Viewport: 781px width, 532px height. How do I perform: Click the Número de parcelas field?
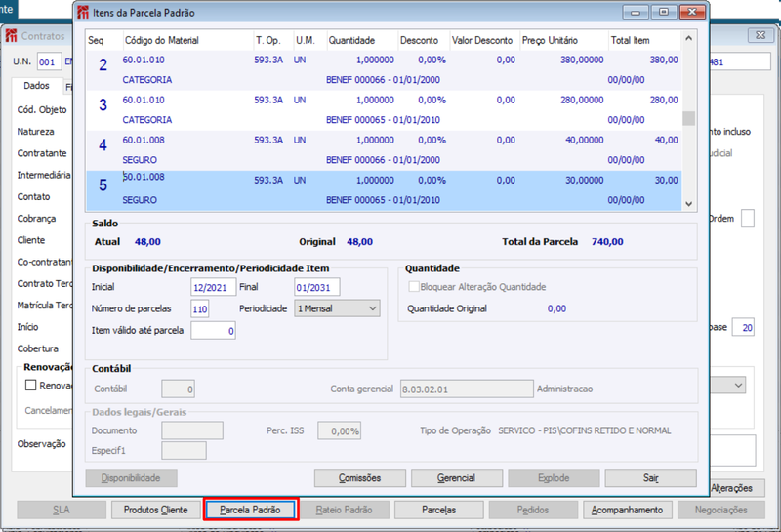[x=200, y=308]
